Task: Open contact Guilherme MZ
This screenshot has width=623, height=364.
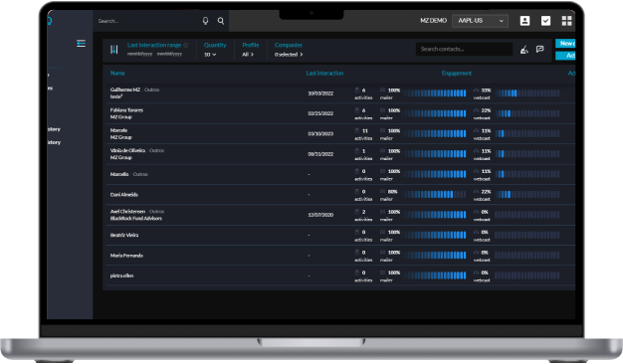Action: tap(125, 90)
